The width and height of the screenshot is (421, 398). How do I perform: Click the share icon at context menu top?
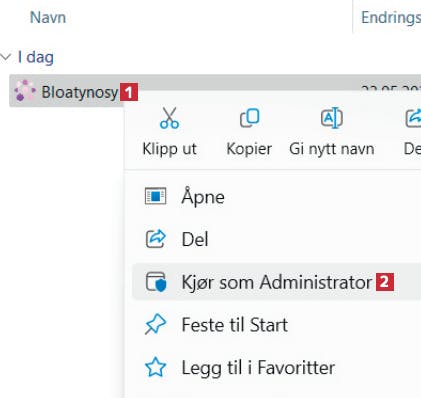click(413, 118)
